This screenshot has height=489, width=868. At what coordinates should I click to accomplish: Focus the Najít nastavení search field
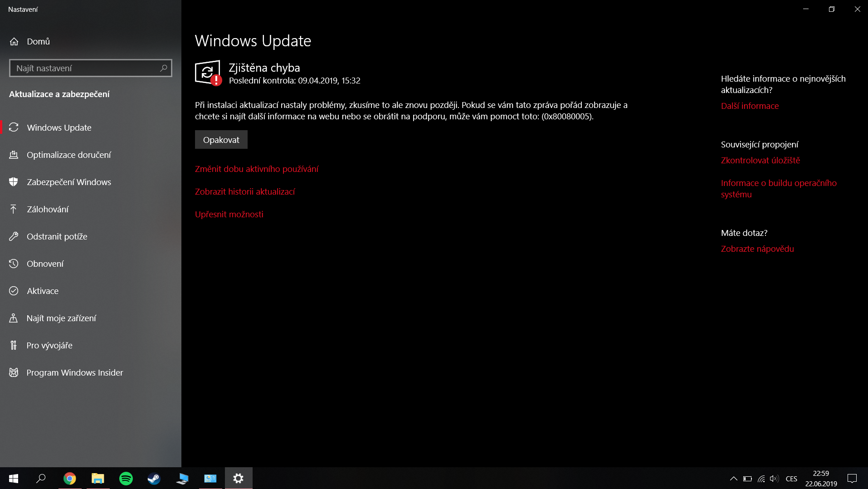[x=91, y=68]
